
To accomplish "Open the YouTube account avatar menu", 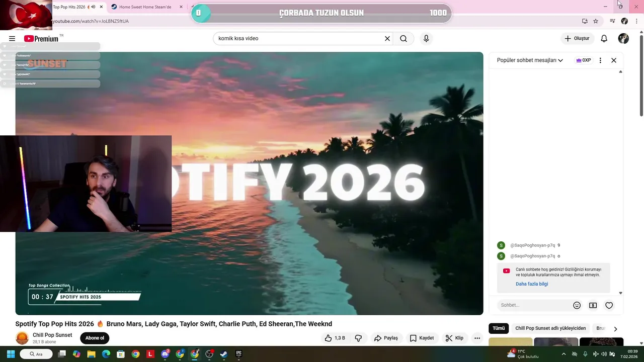I will coord(623,39).
